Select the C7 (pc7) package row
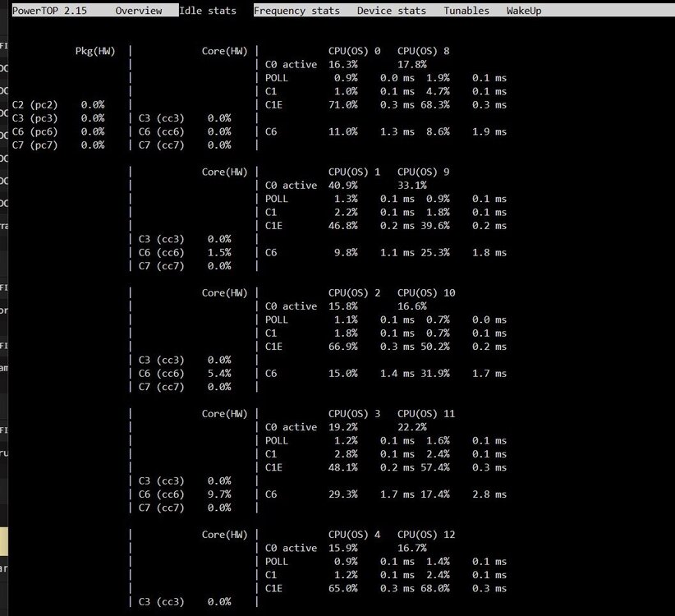The width and height of the screenshot is (675, 616). (x=58, y=145)
